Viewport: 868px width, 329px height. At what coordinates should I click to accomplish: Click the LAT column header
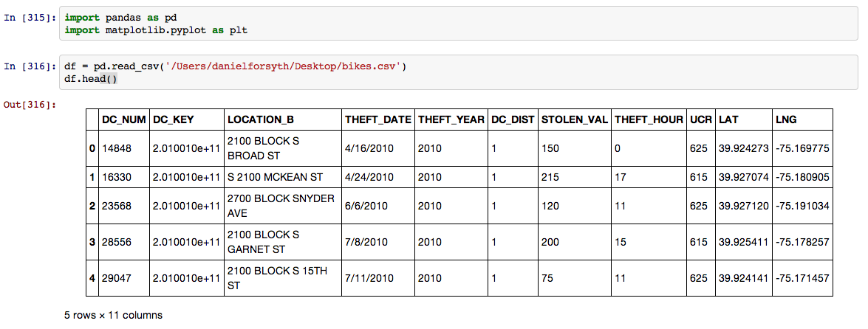(728, 120)
